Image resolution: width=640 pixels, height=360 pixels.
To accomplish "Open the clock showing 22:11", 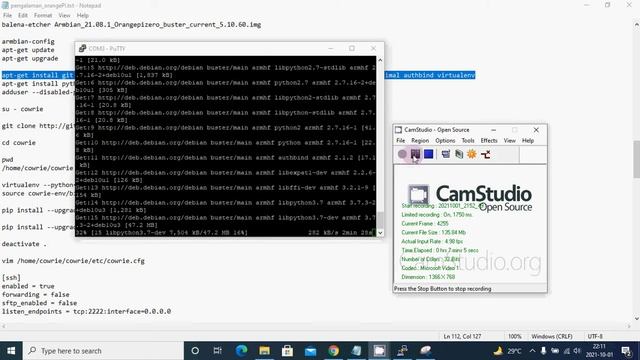I will tap(599, 351).
